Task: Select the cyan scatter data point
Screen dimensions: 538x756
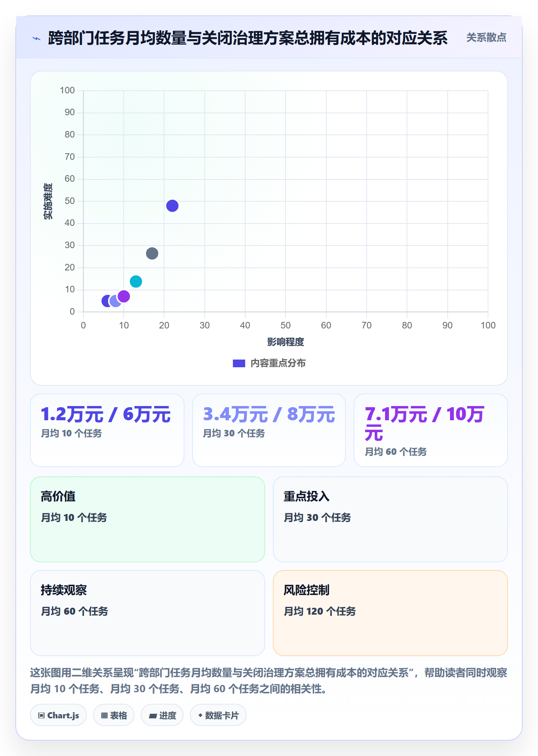Action: (x=136, y=282)
